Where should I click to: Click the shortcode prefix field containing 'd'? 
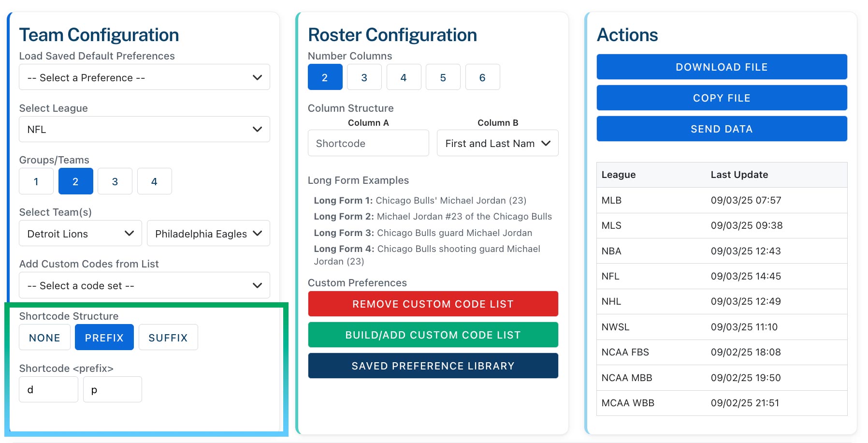(x=48, y=389)
